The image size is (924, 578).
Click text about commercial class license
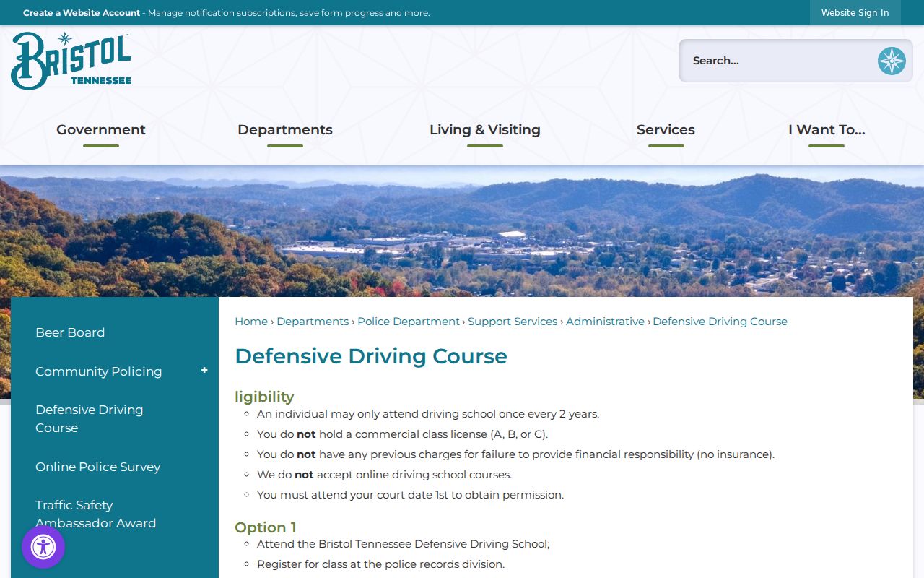(402, 434)
